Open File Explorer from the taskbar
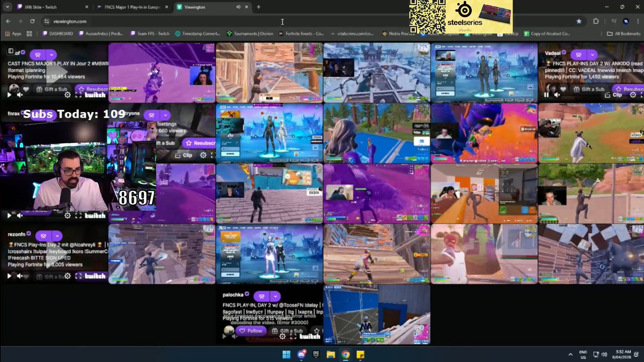The image size is (644, 362). click(331, 354)
